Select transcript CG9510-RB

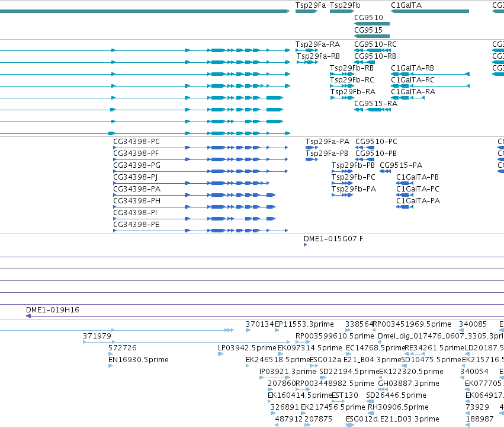tap(364, 62)
